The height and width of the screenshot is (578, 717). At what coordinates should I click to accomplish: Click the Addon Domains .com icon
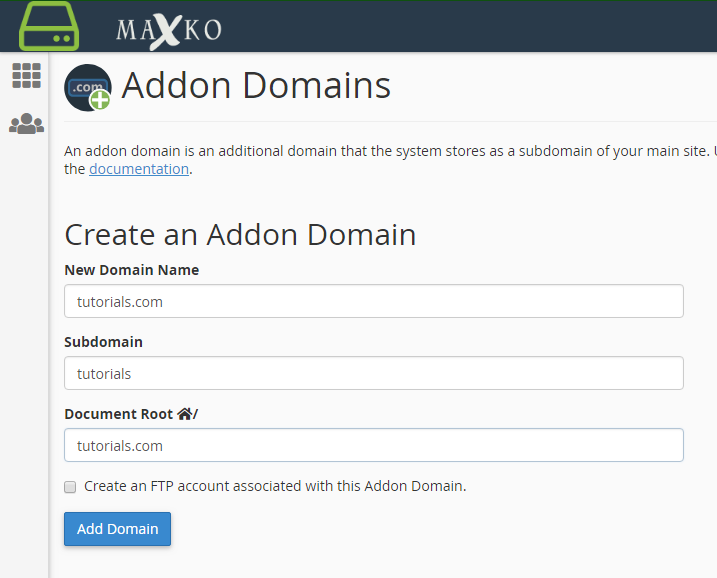click(x=88, y=88)
